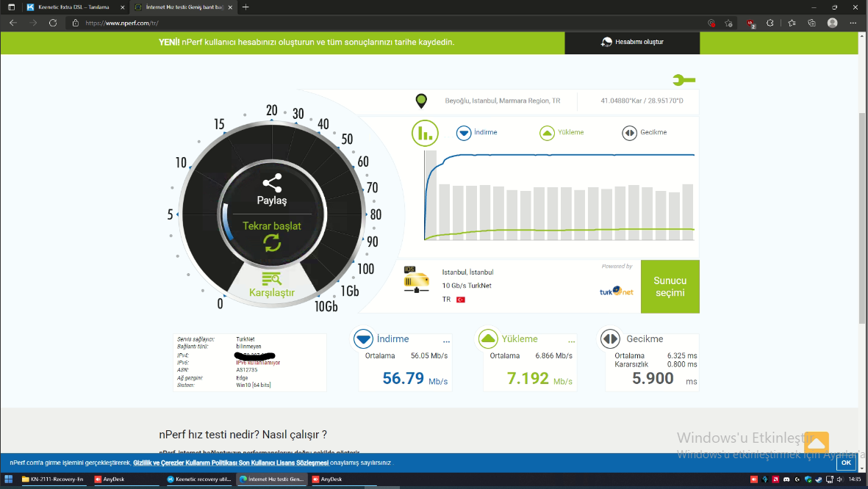Open Collections panel
This screenshot has height=489, width=868.
point(812,23)
